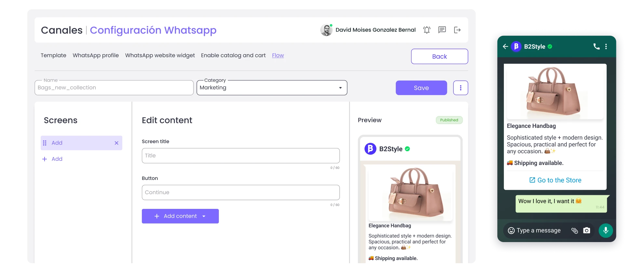Image resolution: width=644 pixels, height=272 pixels.
Task: Open the WhatsApp profile tab
Action: (96, 55)
